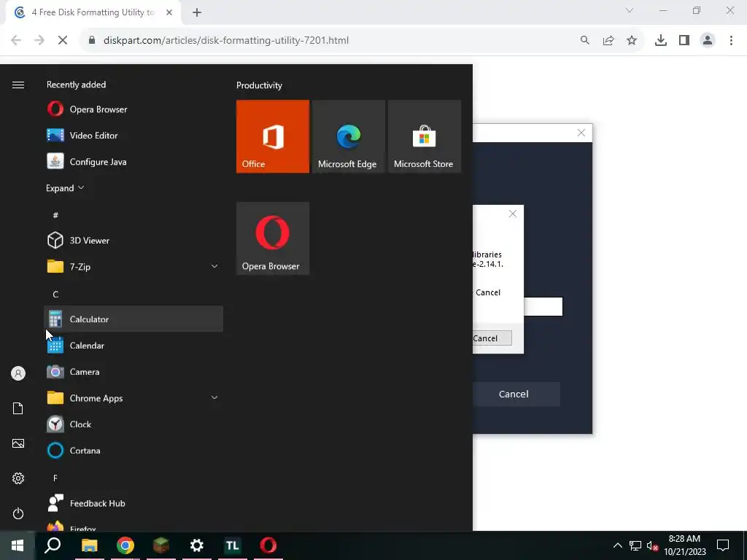
Task: Open Calendar app
Action: 133,346
